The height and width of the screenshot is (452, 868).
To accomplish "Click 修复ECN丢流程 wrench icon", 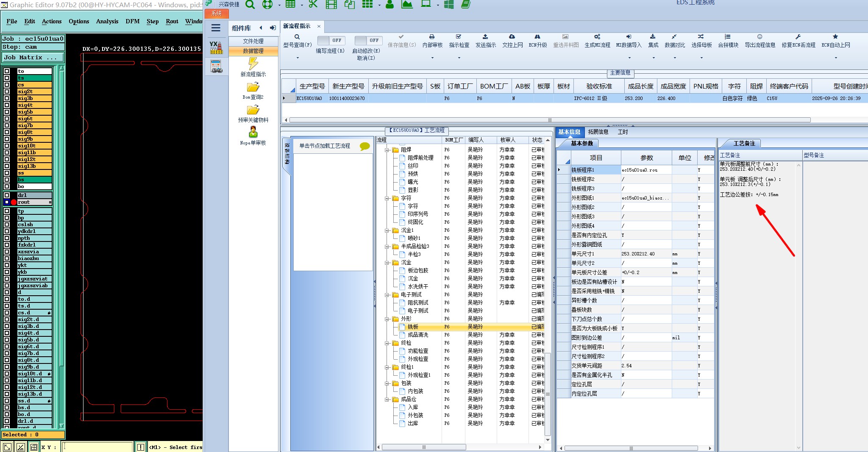I will (x=798, y=37).
